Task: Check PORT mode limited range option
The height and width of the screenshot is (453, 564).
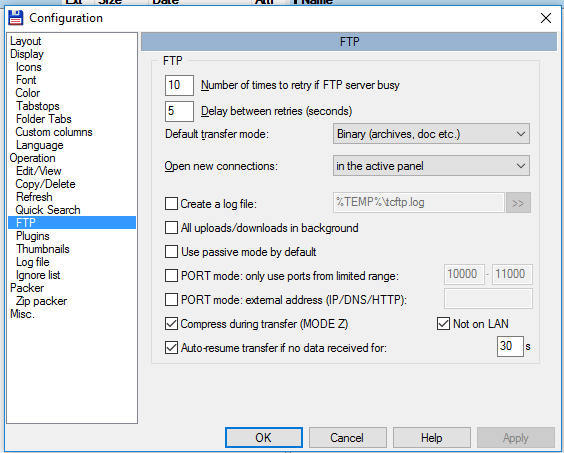Action: 171,276
